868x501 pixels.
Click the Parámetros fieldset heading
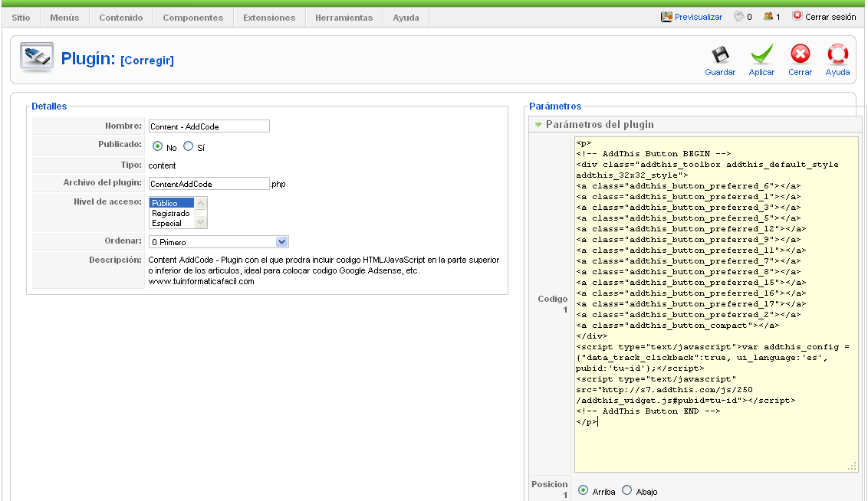(x=555, y=106)
